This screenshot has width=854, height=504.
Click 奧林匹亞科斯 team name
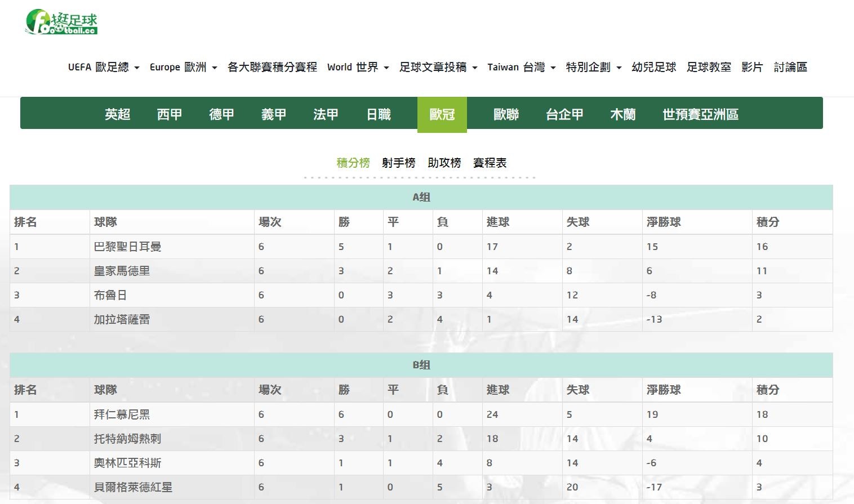128,463
